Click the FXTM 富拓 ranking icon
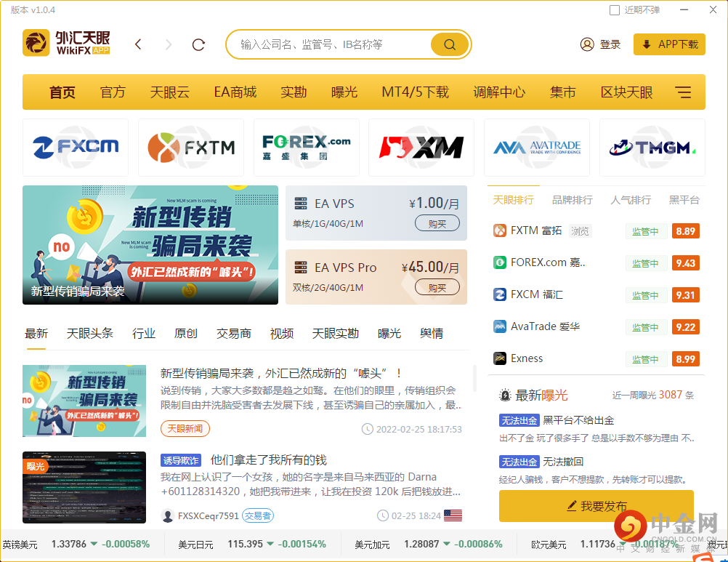 (500, 230)
